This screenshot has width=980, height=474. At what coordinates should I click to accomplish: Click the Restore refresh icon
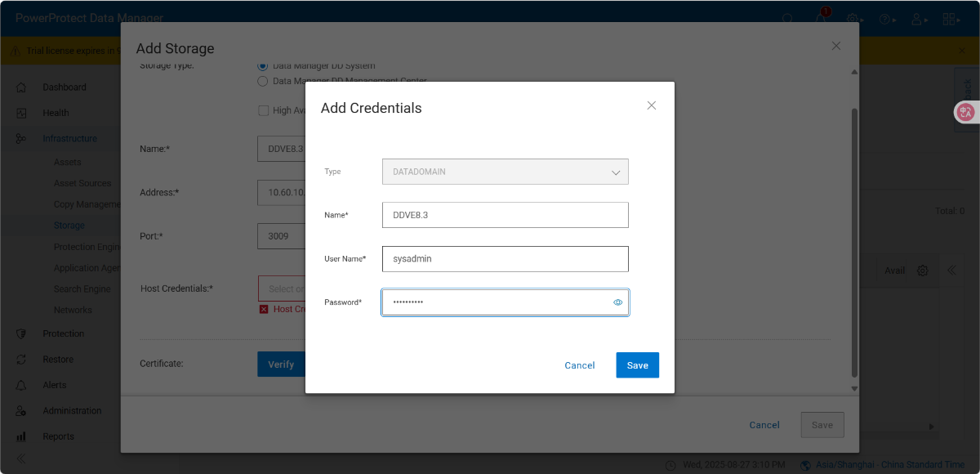click(x=21, y=360)
